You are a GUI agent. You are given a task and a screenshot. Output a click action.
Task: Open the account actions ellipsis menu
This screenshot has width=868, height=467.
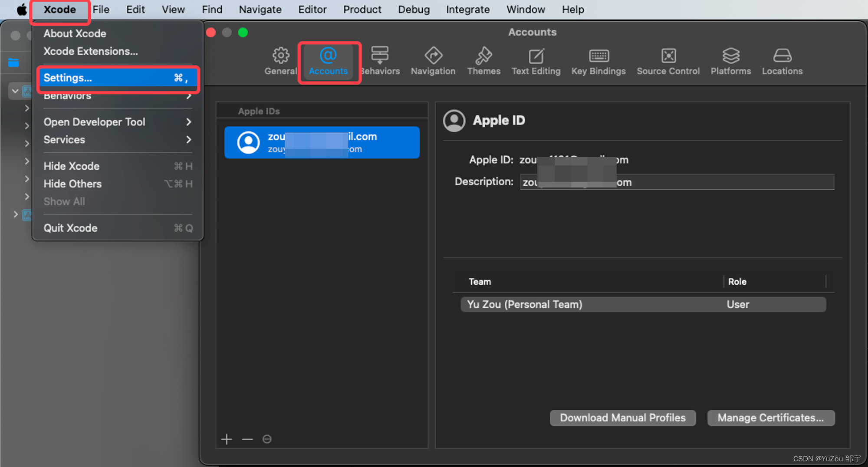point(267,439)
